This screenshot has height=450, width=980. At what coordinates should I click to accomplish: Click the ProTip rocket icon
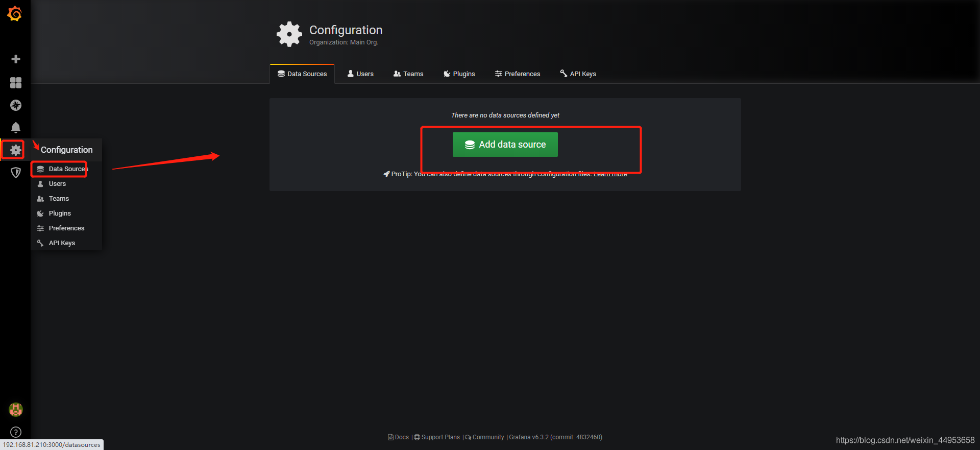pyautogui.click(x=386, y=174)
